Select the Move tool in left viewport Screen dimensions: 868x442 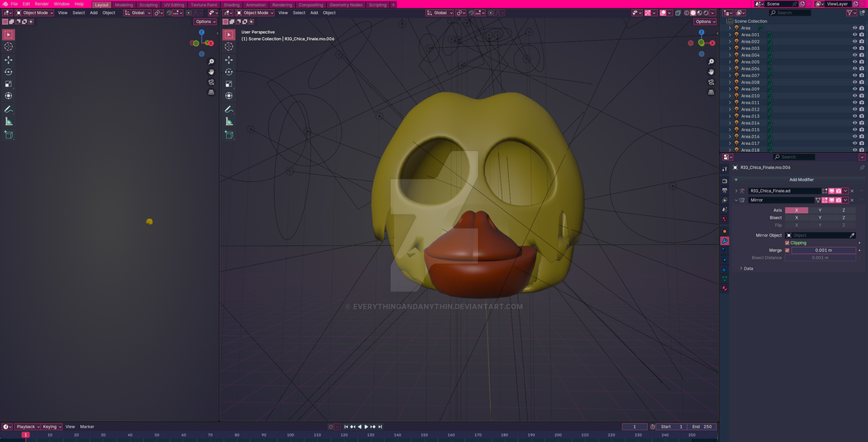pos(9,60)
